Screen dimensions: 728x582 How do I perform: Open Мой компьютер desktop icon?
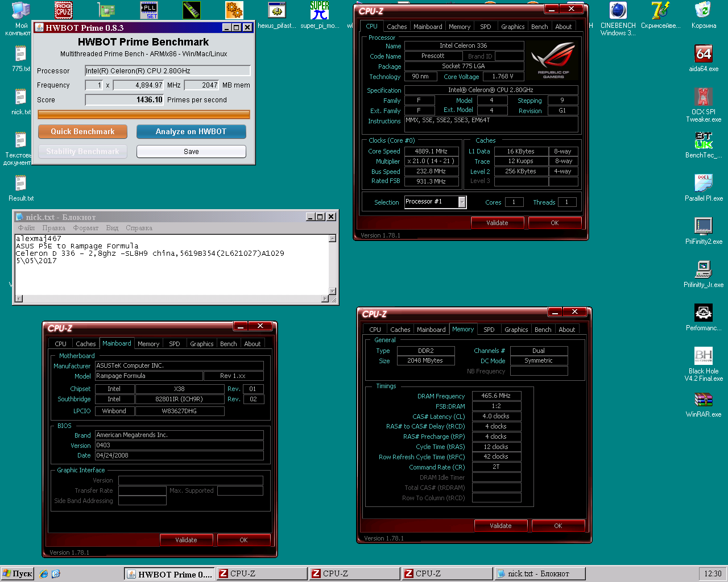point(21,18)
